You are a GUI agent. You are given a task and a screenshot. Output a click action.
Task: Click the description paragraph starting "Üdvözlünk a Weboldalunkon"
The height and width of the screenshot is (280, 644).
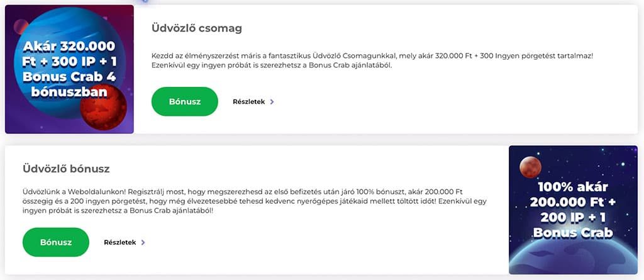click(x=255, y=201)
